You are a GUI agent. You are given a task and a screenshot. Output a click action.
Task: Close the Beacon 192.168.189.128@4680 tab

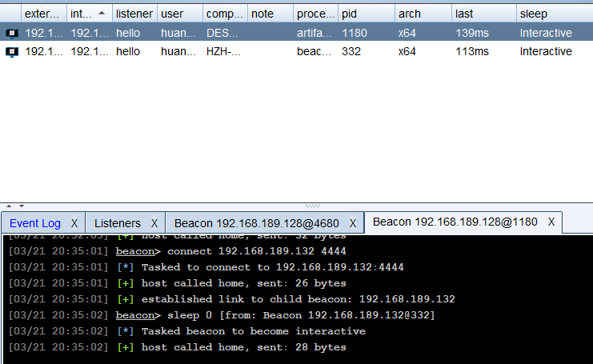click(353, 223)
